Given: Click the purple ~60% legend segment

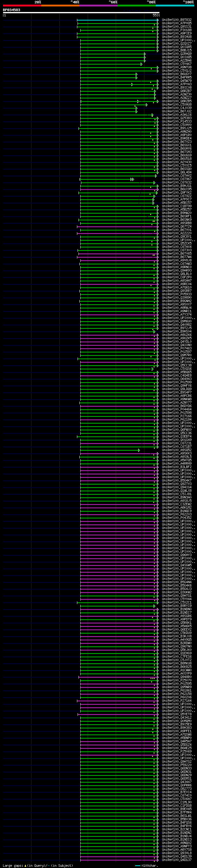Looking at the screenshot, I should (x=98, y=6).
